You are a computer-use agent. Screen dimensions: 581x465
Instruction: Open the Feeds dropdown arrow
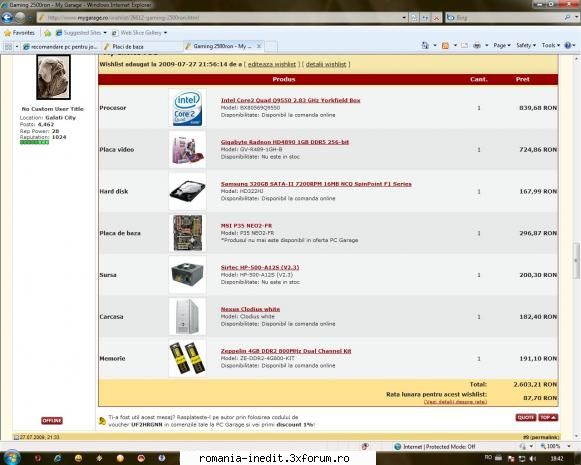(x=455, y=45)
